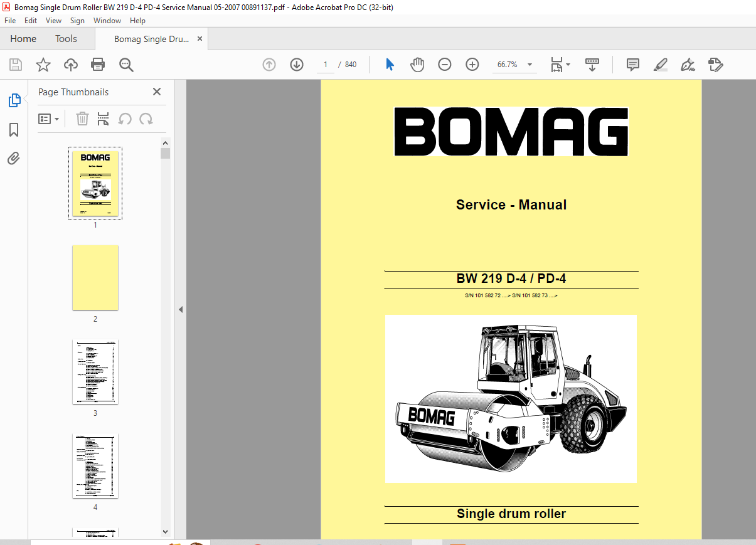The image size is (756, 545).
Task: Open the Bookmarks side panel icon
Action: (14, 130)
